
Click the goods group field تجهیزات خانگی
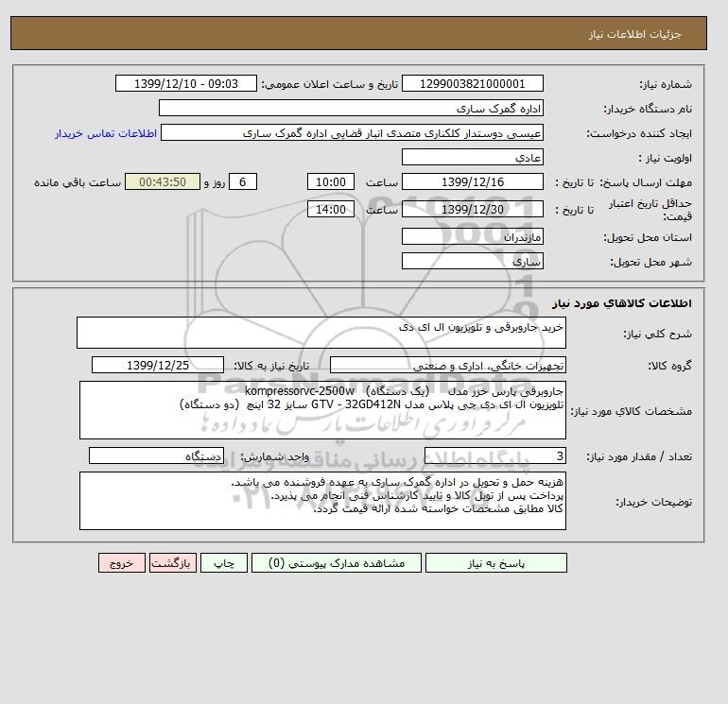click(448, 365)
